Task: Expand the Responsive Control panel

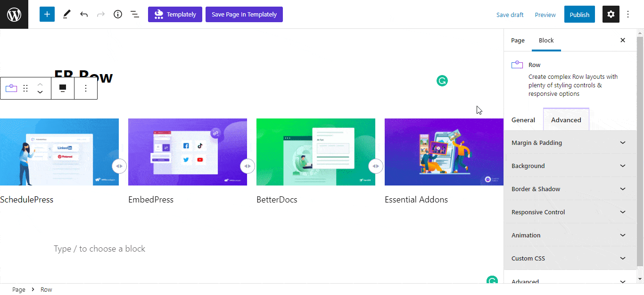Action: tap(570, 212)
